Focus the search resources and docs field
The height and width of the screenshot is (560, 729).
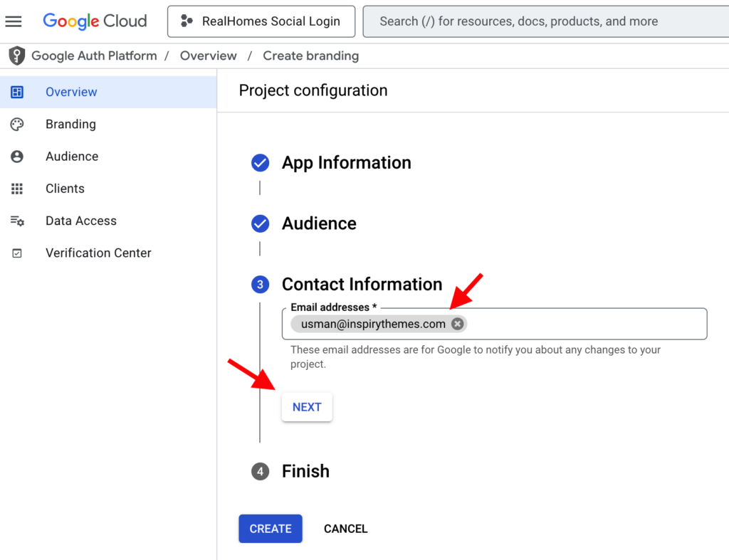point(546,21)
